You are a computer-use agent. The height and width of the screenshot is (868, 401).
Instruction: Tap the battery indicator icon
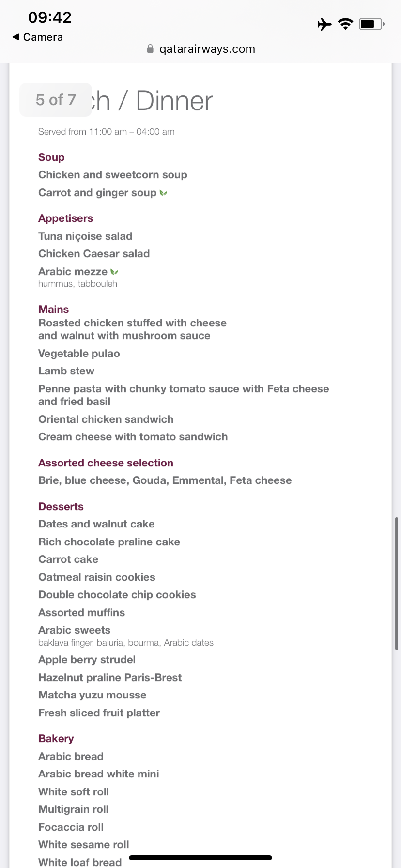[x=371, y=24]
